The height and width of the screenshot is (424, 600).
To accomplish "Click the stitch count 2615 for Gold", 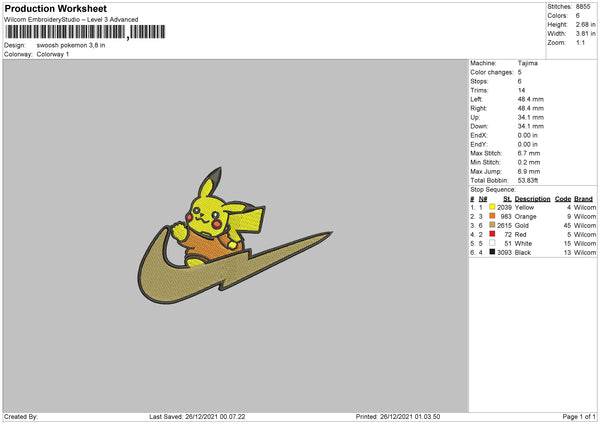I will pos(504,225).
